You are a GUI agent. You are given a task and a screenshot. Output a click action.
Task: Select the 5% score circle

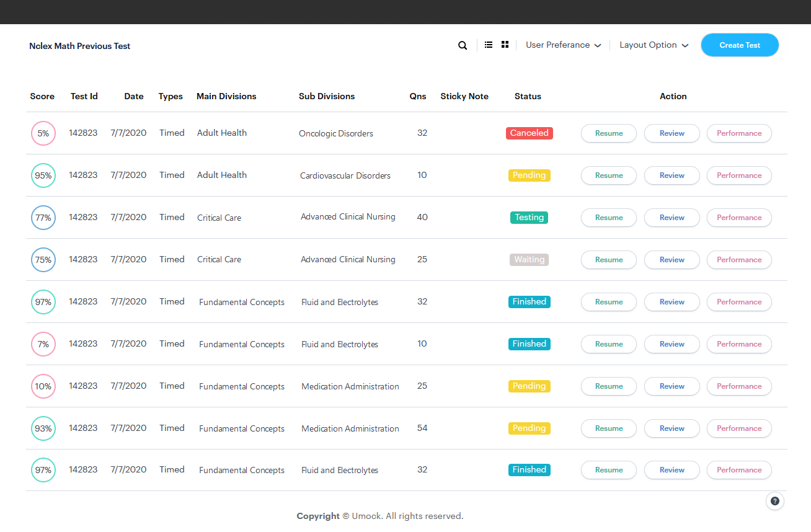click(43, 133)
